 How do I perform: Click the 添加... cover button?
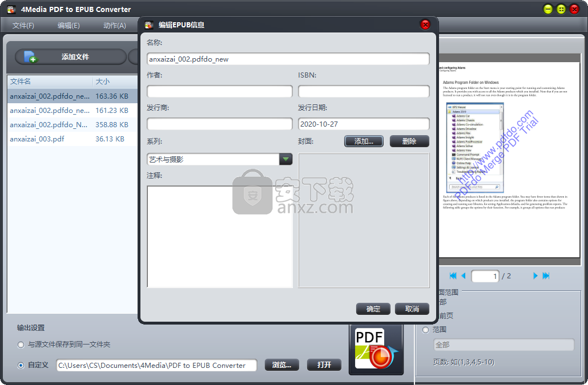(364, 141)
